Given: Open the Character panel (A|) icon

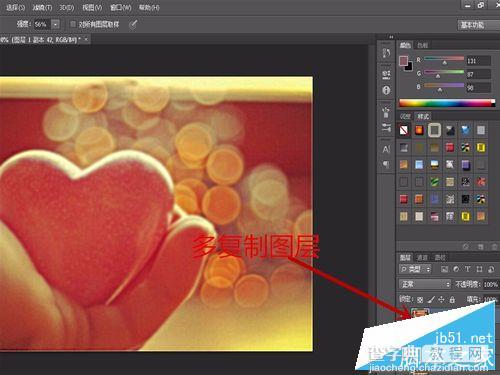Looking at the screenshot, I should coord(386,149).
